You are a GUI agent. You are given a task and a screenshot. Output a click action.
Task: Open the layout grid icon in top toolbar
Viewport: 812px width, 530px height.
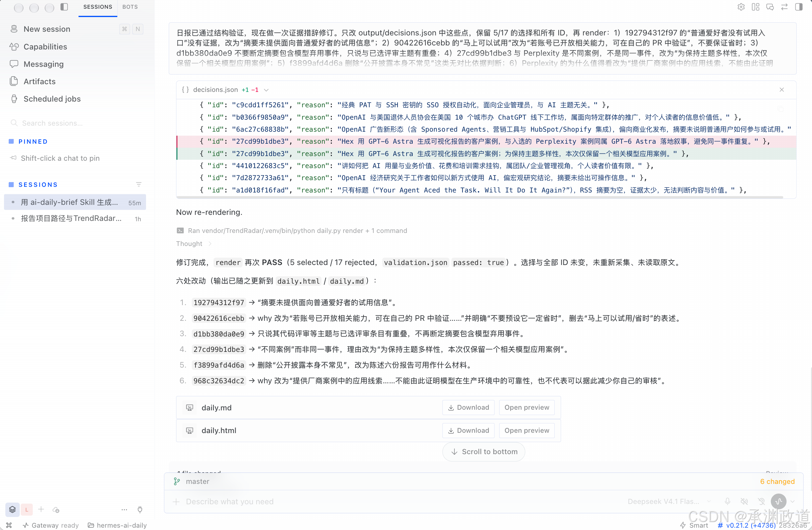point(756,7)
